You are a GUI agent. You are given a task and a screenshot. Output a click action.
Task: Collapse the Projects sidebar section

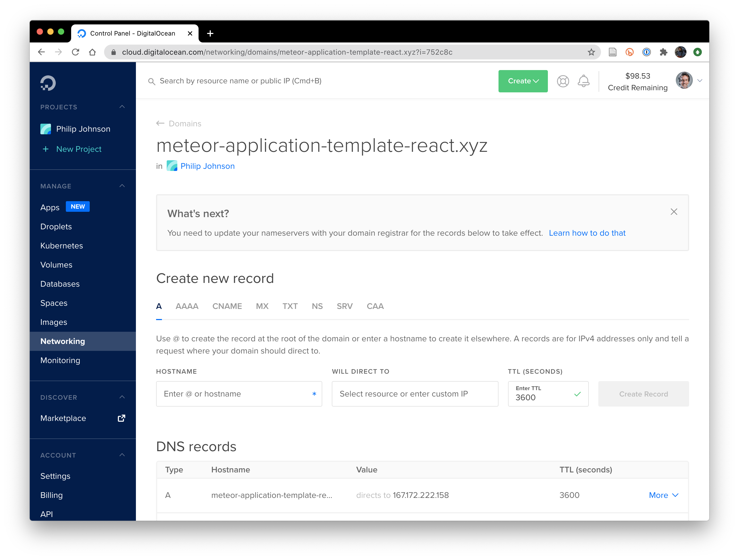pos(122,107)
